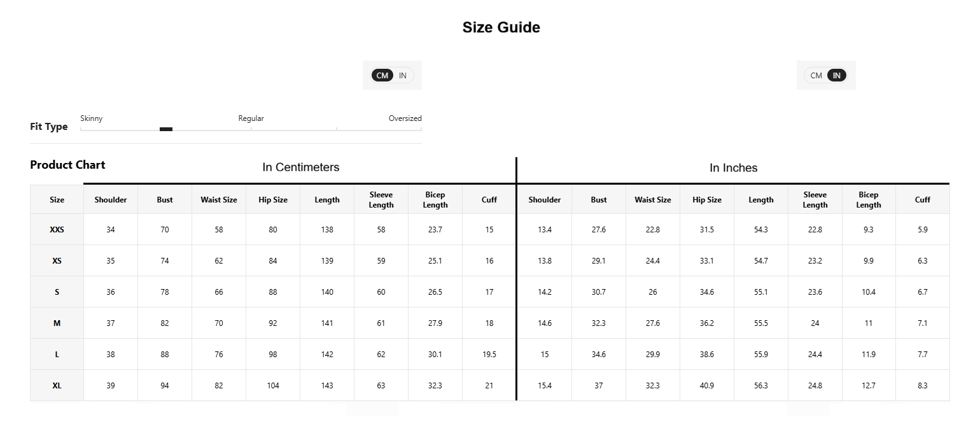This screenshot has width=980, height=445.
Task: Select CM on the left unit toggle
Action: tap(382, 75)
